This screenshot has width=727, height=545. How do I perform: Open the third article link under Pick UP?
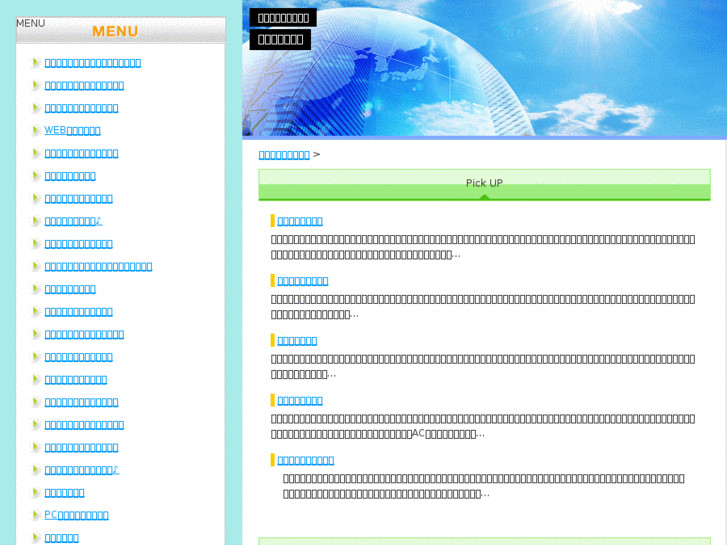tap(297, 341)
